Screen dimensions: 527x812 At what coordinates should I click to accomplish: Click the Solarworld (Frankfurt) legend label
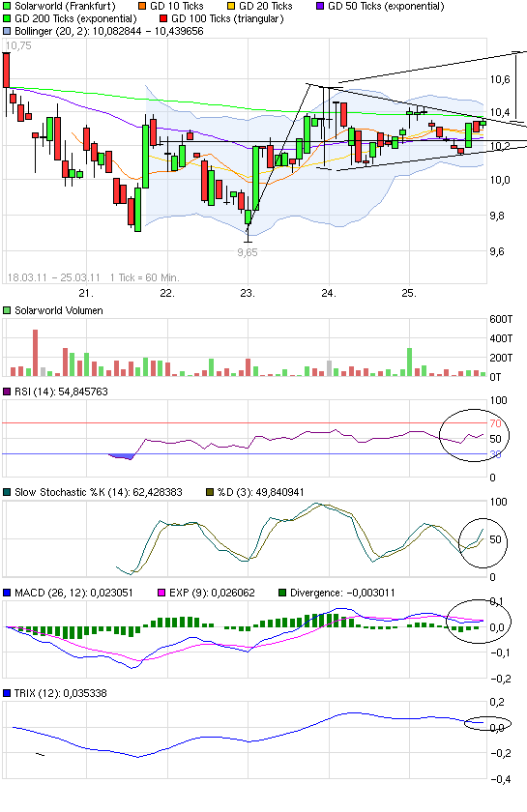coord(66,7)
